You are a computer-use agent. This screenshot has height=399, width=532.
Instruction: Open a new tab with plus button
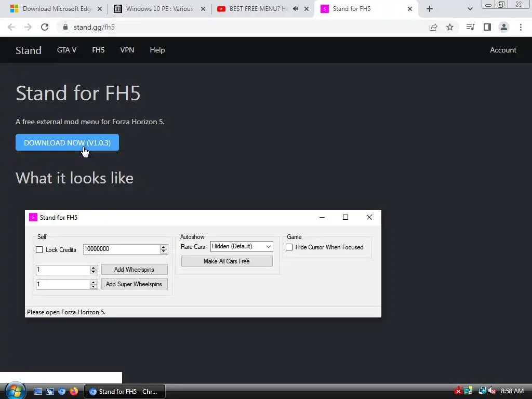[x=430, y=9]
